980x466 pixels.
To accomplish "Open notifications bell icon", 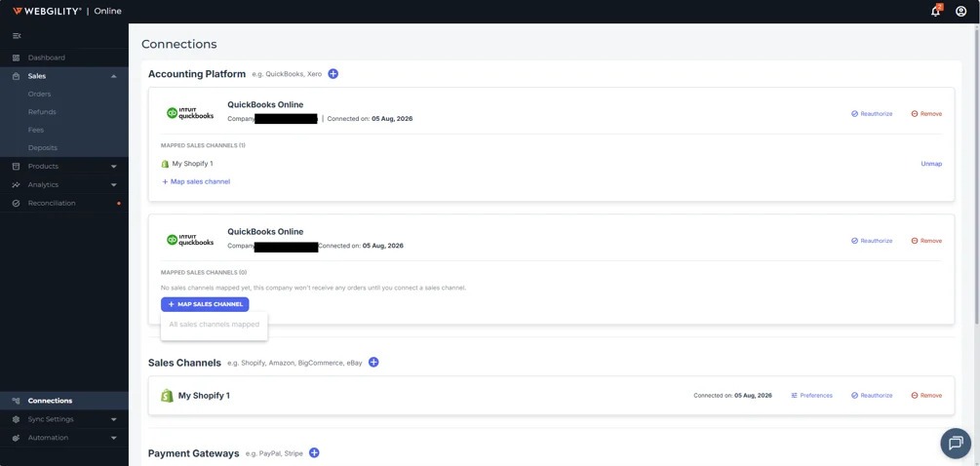I will (935, 12).
